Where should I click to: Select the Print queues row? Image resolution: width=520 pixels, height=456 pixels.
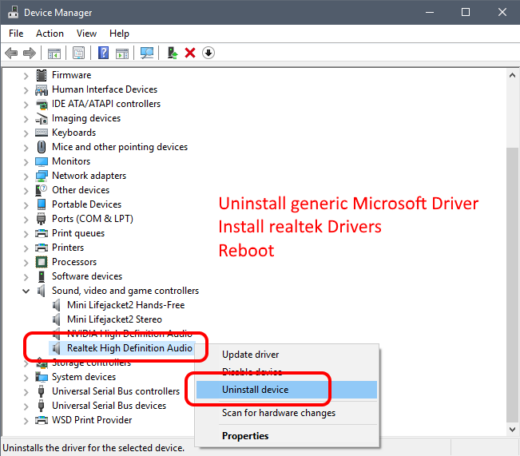(x=78, y=233)
